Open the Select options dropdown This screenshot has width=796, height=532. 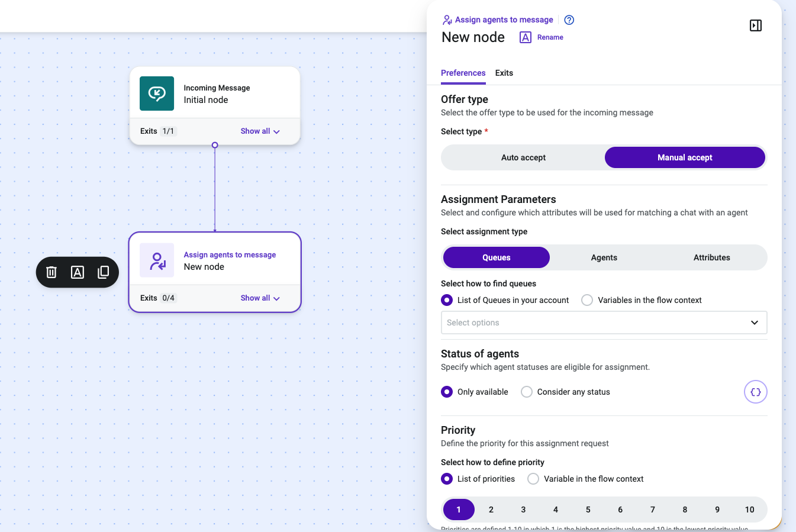[x=604, y=323]
